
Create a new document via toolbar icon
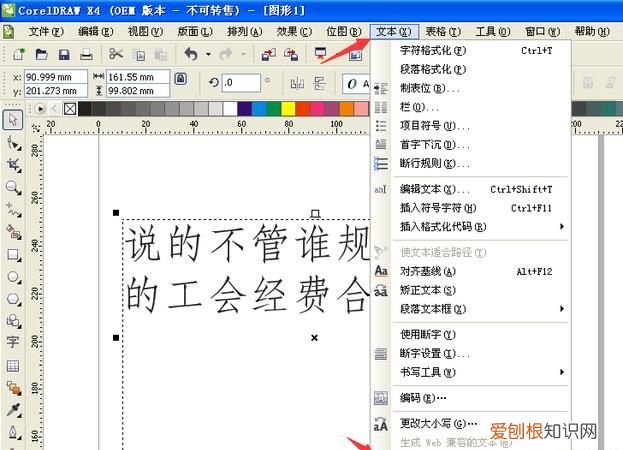point(18,54)
